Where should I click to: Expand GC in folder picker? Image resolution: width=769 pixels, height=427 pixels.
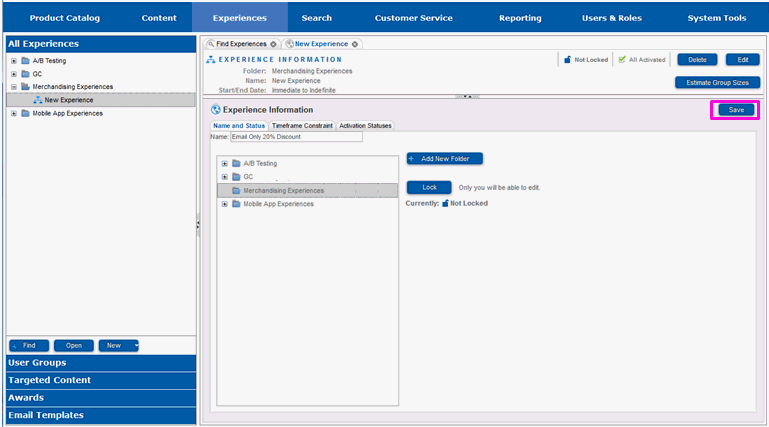click(225, 177)
